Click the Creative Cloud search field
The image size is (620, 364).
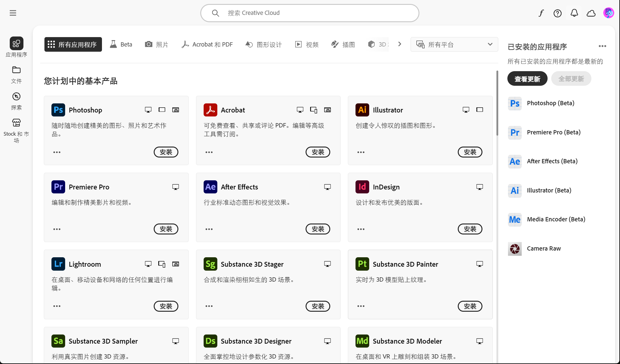[309, 13]
